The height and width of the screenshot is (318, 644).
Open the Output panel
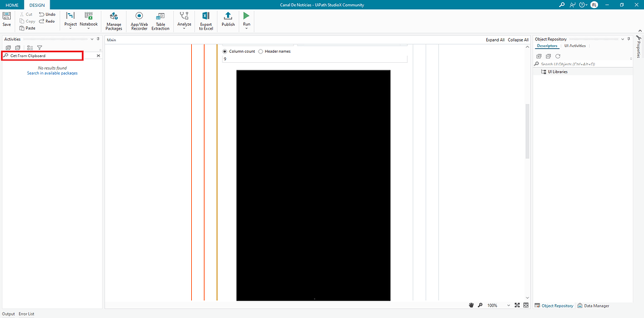8,314
